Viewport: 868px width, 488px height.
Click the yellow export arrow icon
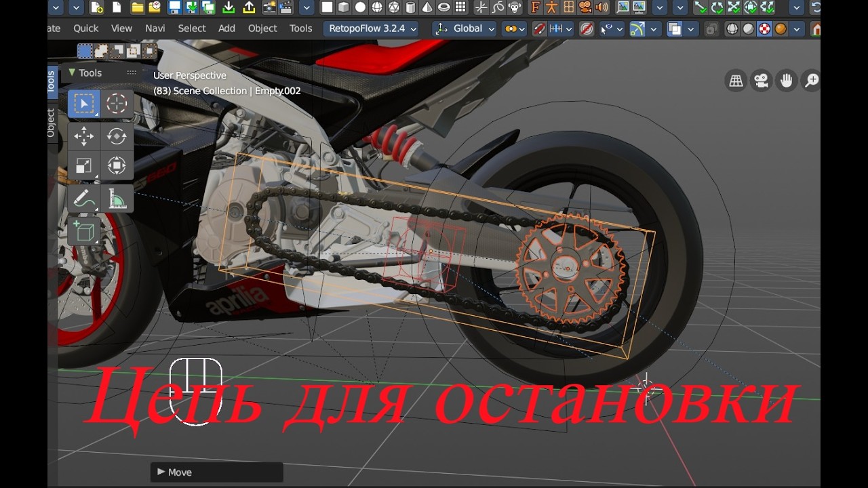pyautogui.click(x=248, y=7)
